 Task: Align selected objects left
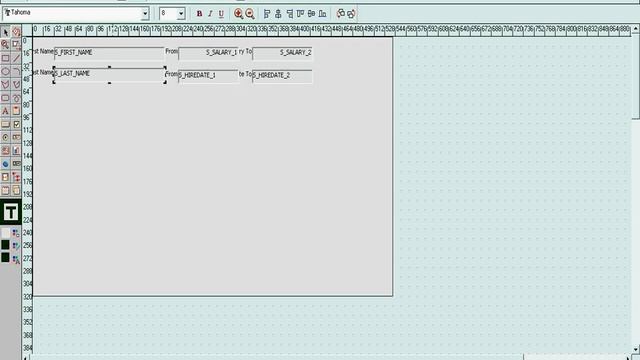(267, 14)
